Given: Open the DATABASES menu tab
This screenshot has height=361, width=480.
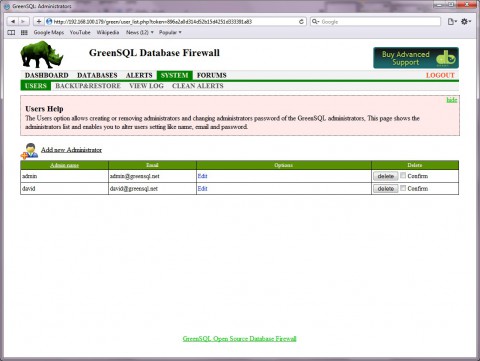Looking at the screenshot, I should [97, 75].
